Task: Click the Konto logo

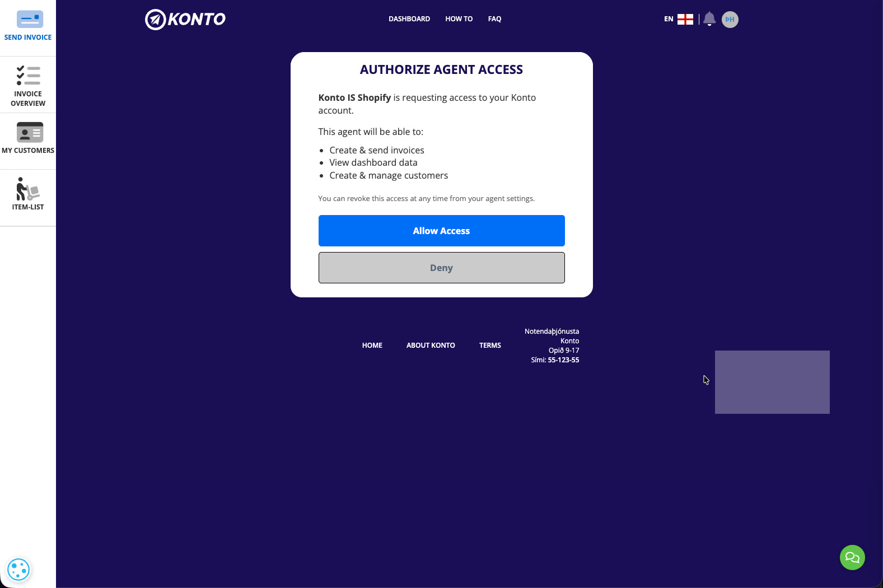Action: 185,19
